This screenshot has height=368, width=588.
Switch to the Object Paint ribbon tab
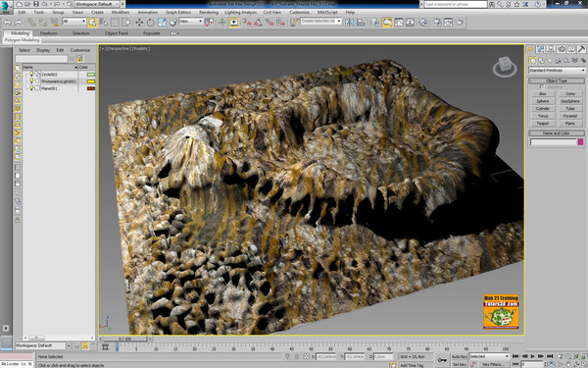117,33
